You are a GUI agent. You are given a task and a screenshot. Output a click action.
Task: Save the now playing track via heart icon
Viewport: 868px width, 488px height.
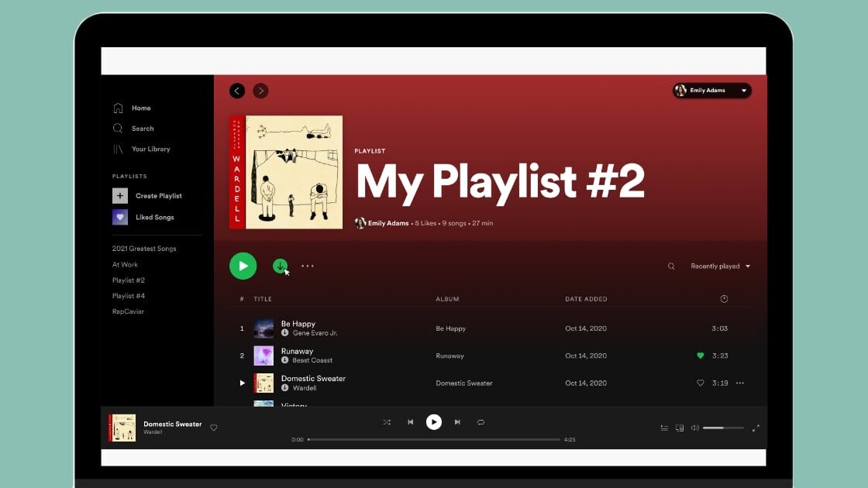(214, 427)
